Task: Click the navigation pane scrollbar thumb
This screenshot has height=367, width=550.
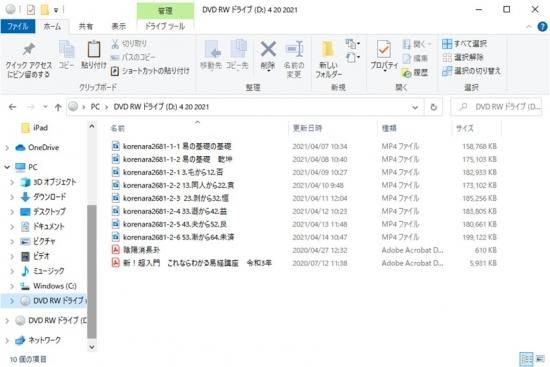Action: pos(92,272)
